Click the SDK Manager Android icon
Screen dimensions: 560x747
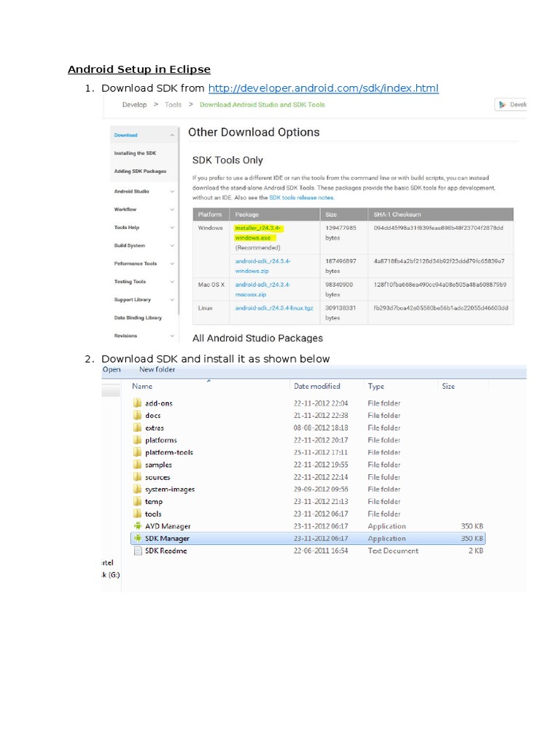pyautogui.click(x=138, y=538)
